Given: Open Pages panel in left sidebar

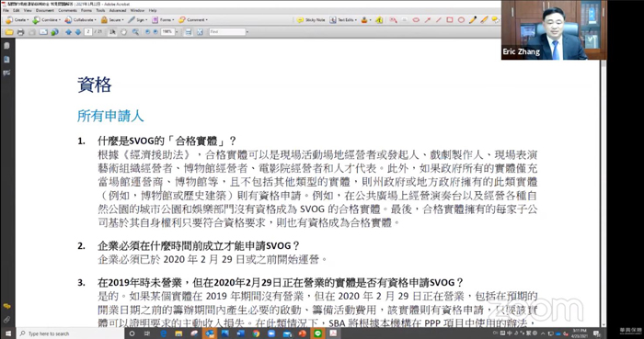Looking at the screenshot, I should pos(6,46).
